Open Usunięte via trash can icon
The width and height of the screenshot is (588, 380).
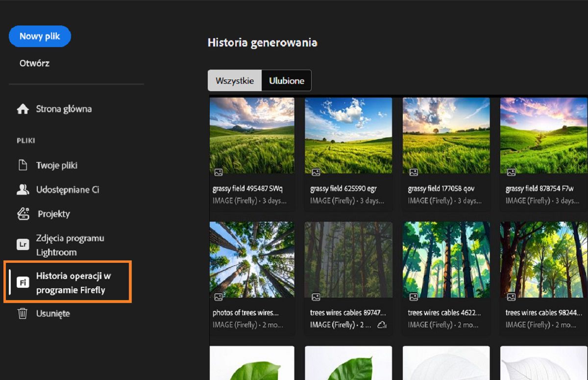click(23, 313)
